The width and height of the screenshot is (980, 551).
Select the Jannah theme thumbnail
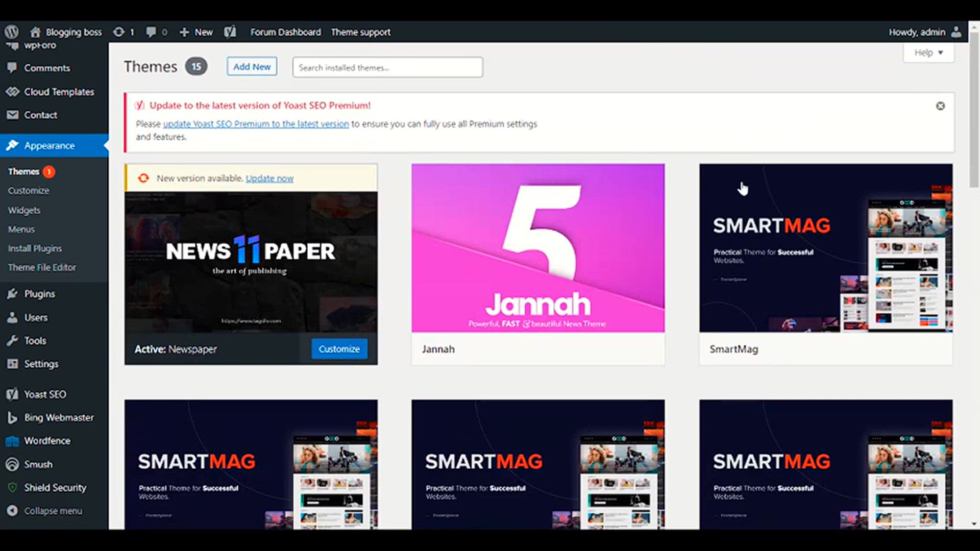537,247
